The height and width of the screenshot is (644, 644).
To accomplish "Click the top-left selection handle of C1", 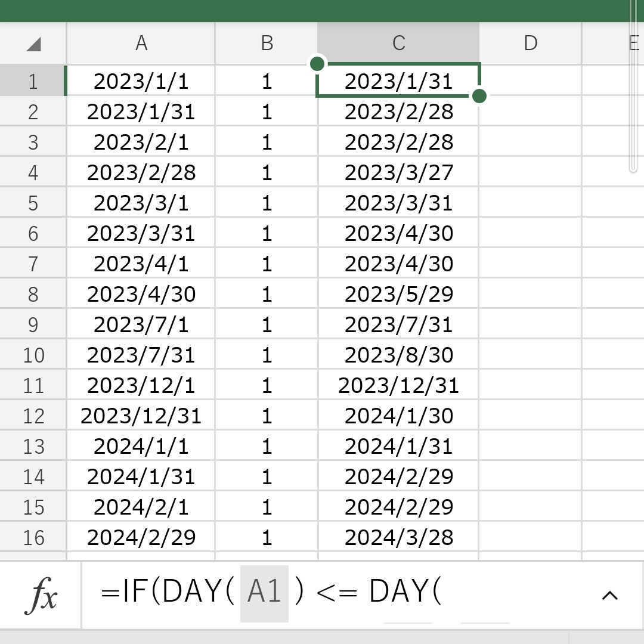I will click(317, 64).
